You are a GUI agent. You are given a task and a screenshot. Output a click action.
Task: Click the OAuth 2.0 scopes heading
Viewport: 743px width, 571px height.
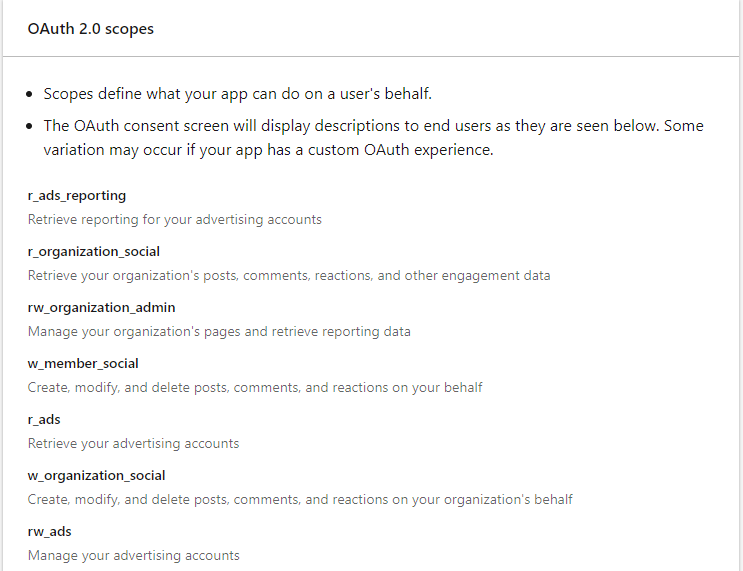91,29
